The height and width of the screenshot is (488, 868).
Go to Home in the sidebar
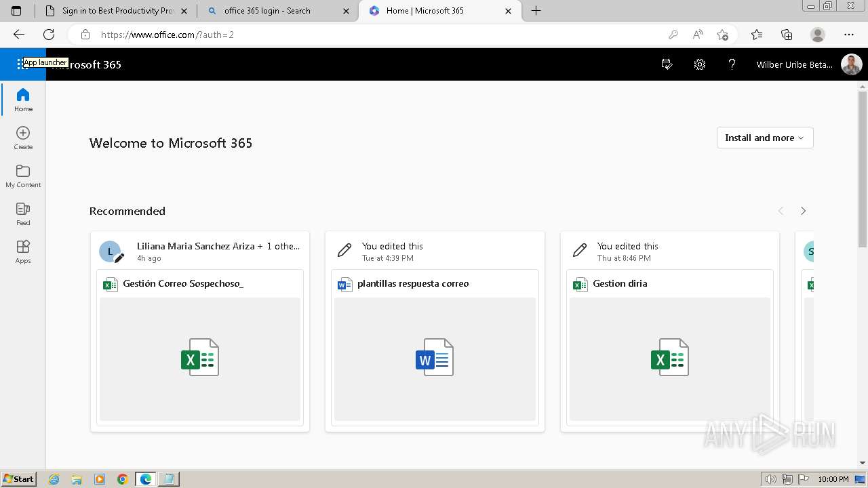click(x=23, y=100)
